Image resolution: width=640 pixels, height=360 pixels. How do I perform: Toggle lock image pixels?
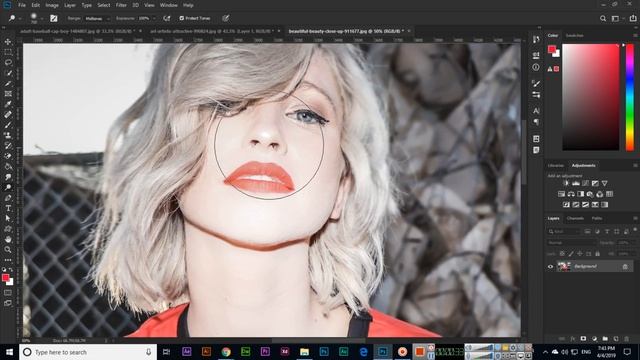pyautogui.click(x=571, y=253)
